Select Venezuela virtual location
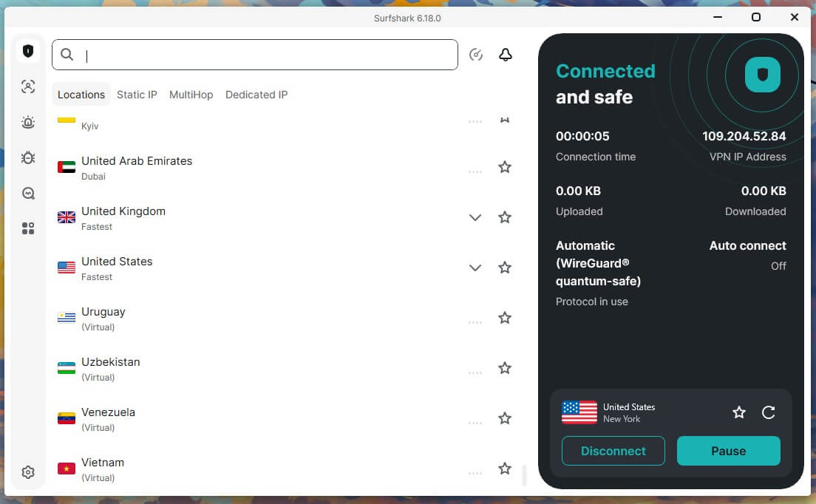 coord(284,419)
